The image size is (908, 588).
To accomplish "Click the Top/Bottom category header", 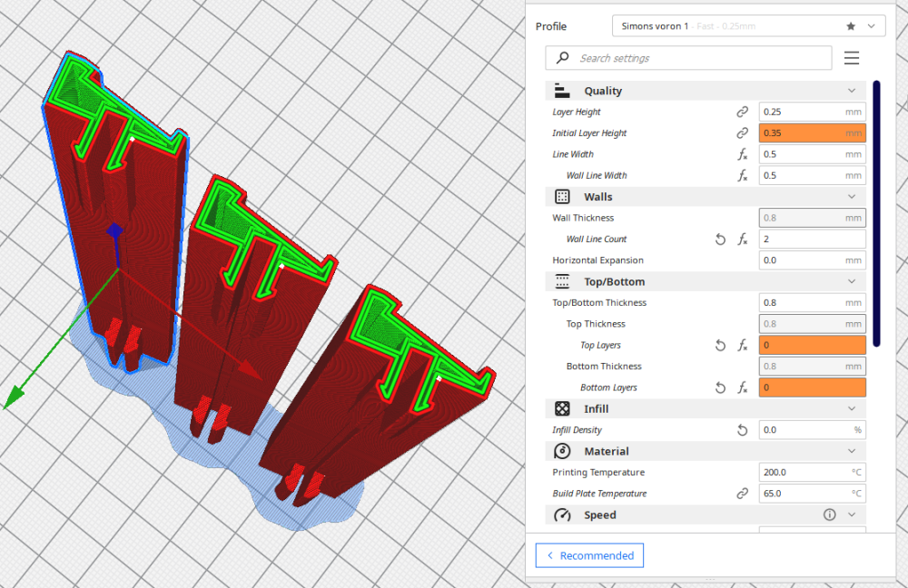I will coord(706,282).
